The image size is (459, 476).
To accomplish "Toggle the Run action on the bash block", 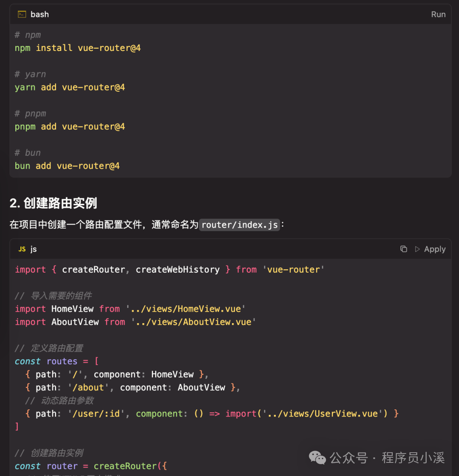I will 438,14.
